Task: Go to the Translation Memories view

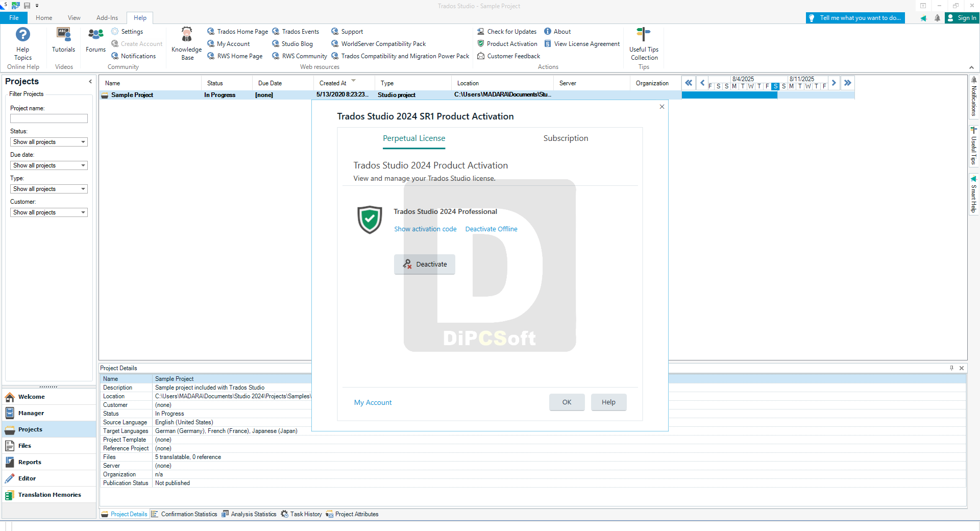Action: (50, 495)
